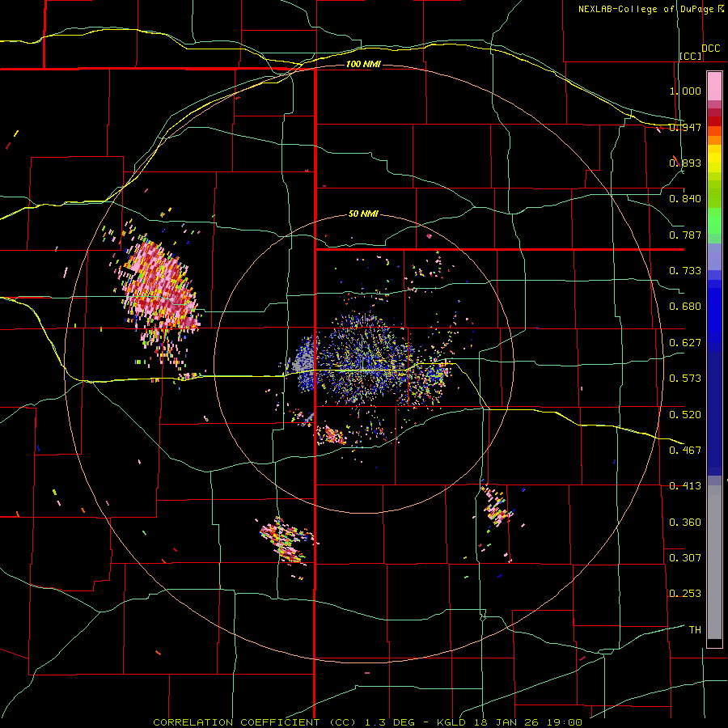Select the 0.680 scale value

click(685, 307)
